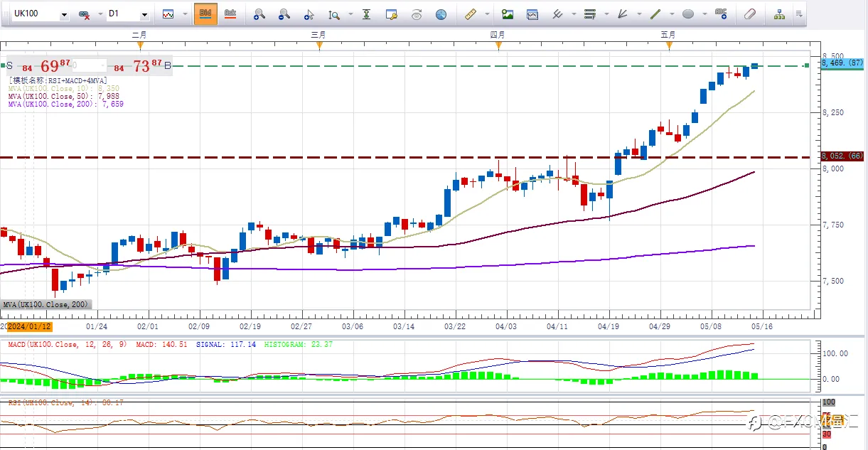Click the chart snapshot window icon
Viewport: 868px width, 450px height.
(x=532, y=14)
